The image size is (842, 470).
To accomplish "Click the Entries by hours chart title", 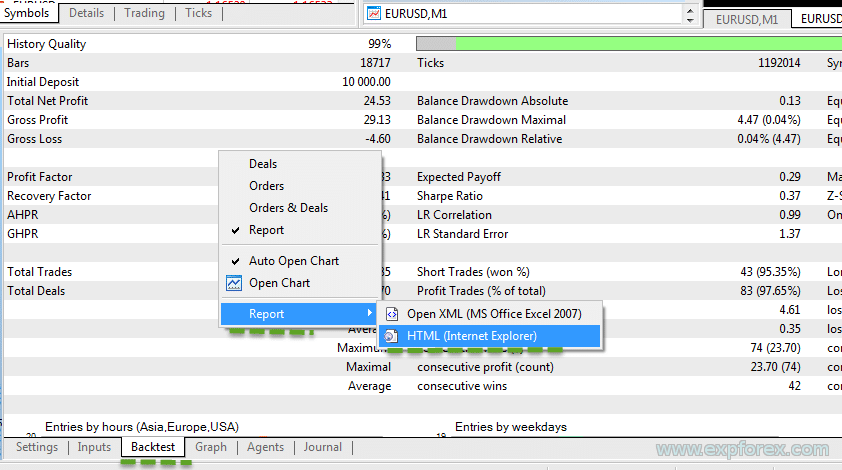I will [142, 427].
